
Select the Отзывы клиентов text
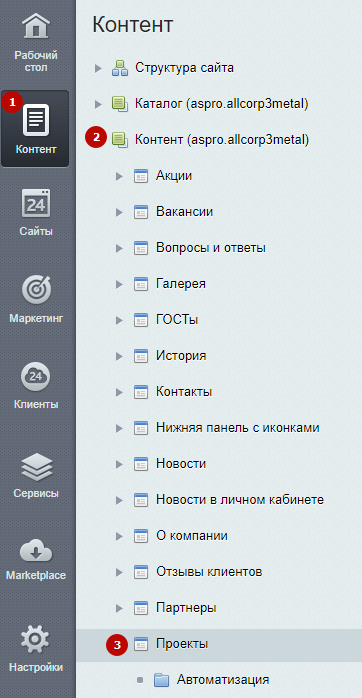point(209,572)
